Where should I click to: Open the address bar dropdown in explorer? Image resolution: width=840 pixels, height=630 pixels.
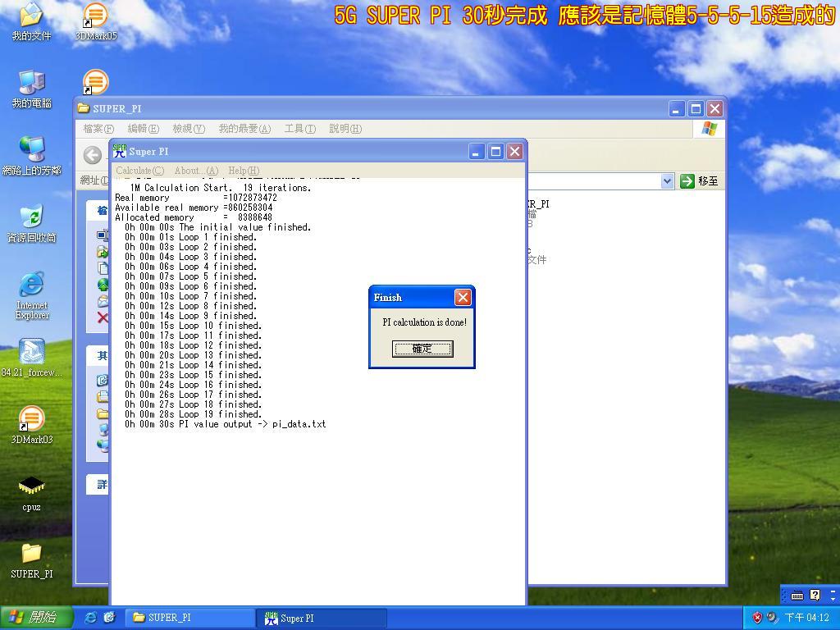click(x=667, y=181)
